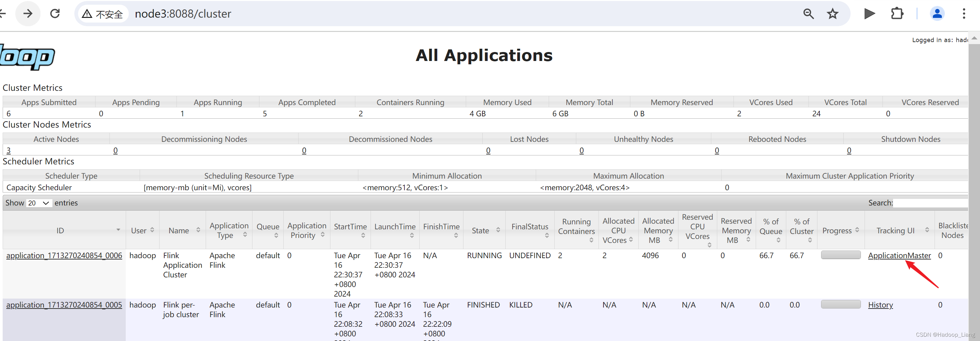Open the extensions puzzle icon
The image size is (980, 341).
pyautogui.click(x=897, y=14)
